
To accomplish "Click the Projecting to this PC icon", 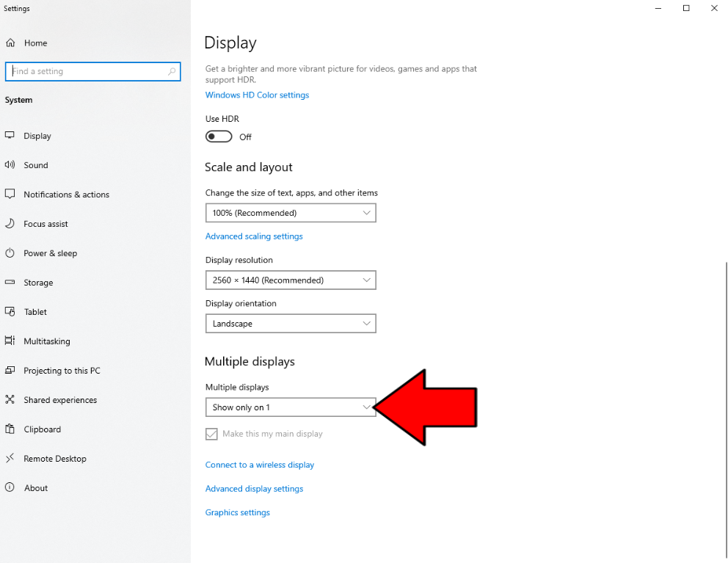I will coord(10,370).
